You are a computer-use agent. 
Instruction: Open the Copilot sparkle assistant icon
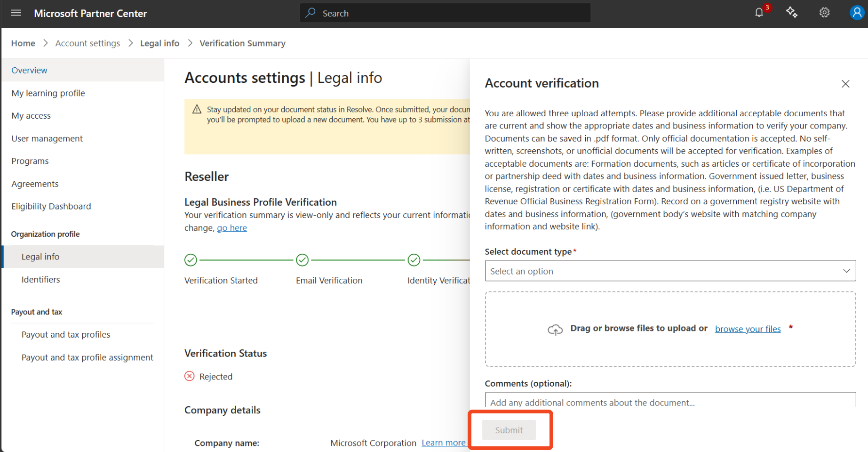792,13
